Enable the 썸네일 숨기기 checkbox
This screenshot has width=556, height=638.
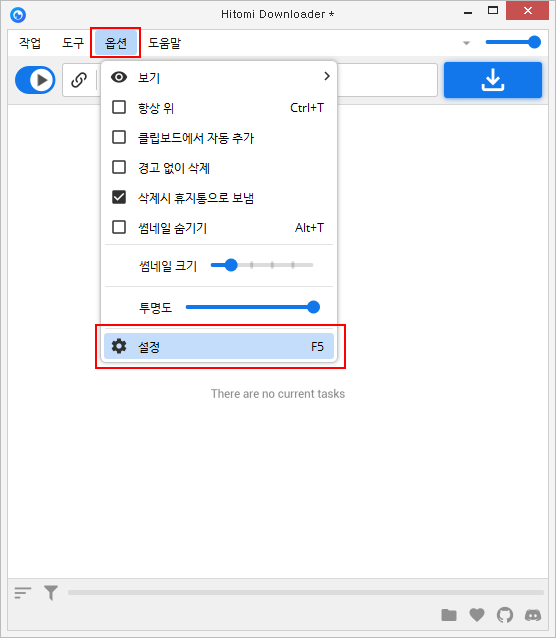click(119, 227)
